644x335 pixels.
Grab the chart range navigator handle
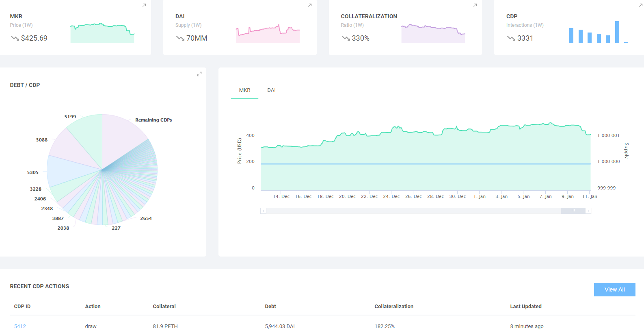click(x=573, y=211)
